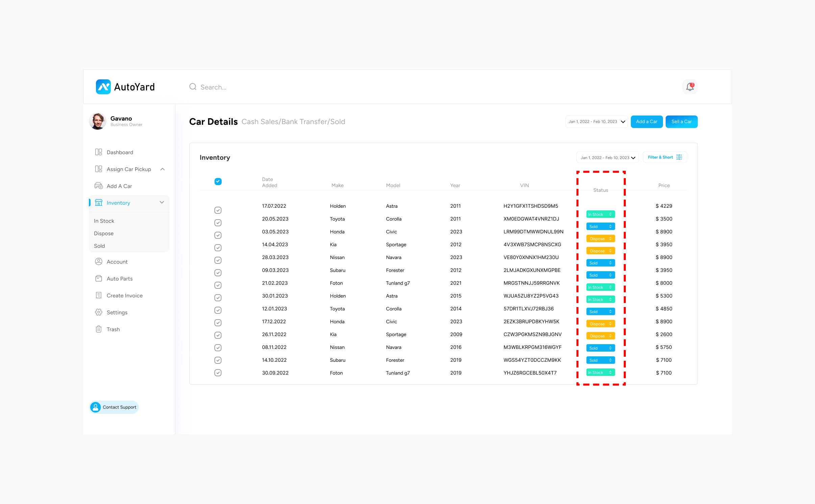815x504 pixels.
Task: Open the top page date range dropdown
Action: [x=596, y=122]
